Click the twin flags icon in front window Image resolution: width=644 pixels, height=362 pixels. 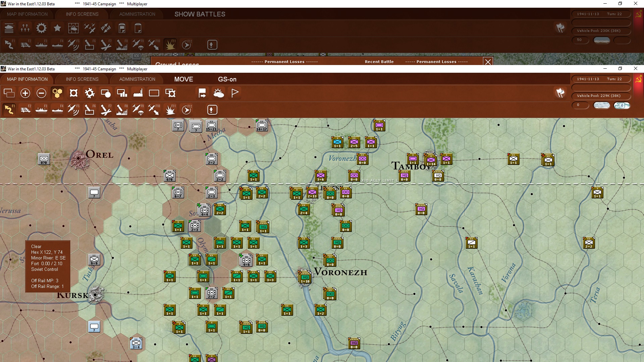[560, 93]
